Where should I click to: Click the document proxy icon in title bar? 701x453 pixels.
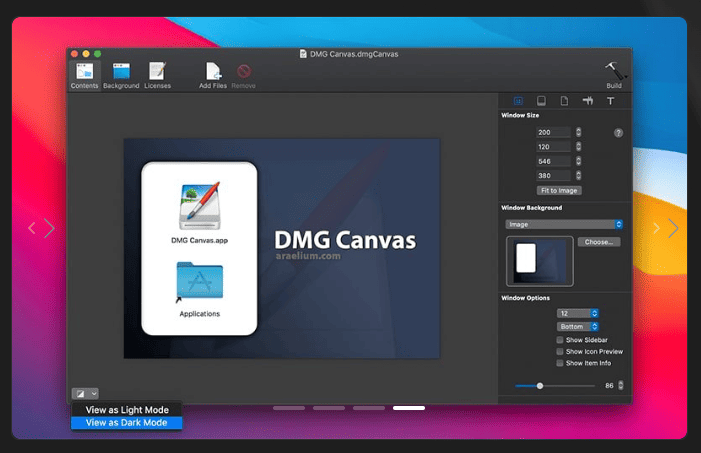pos(303,54)
